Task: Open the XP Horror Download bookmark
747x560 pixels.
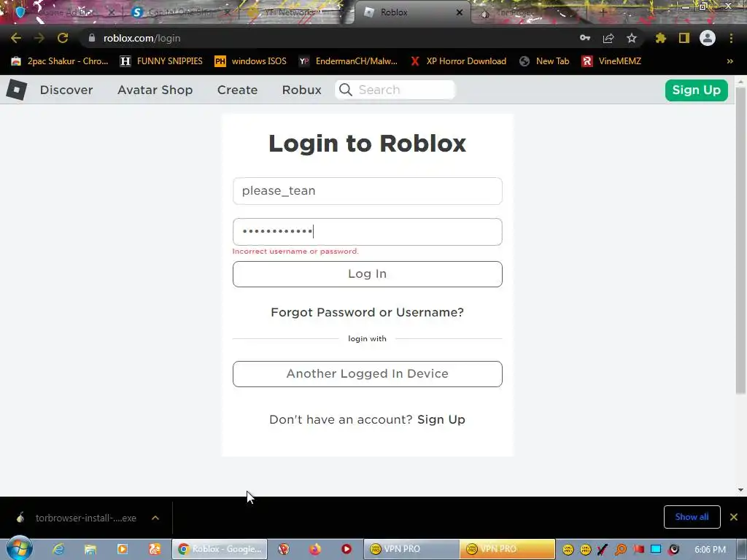Action: pyautogui.click(x=458, y=61)
